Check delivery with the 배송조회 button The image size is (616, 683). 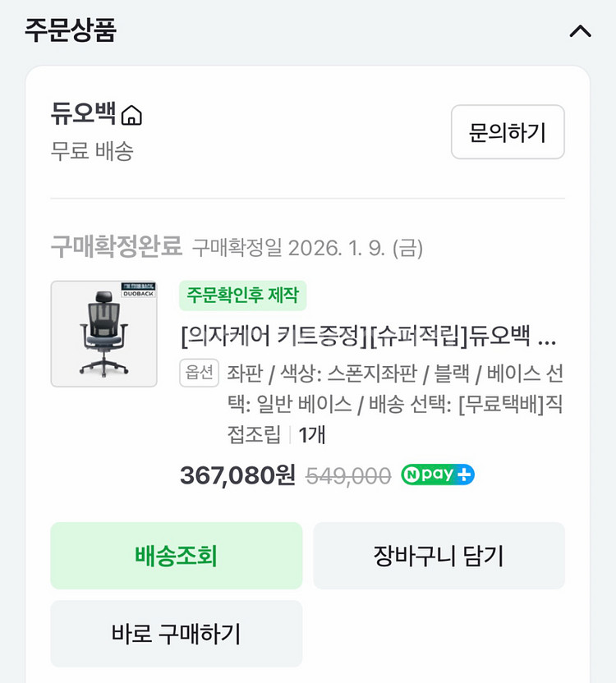click(176, 556)
